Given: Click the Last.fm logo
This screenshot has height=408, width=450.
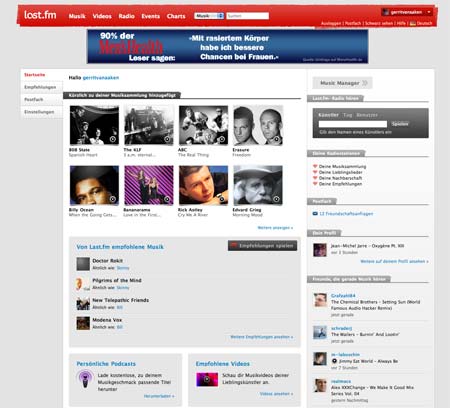Looking at the screenshot, I should (x=40, y=15).
